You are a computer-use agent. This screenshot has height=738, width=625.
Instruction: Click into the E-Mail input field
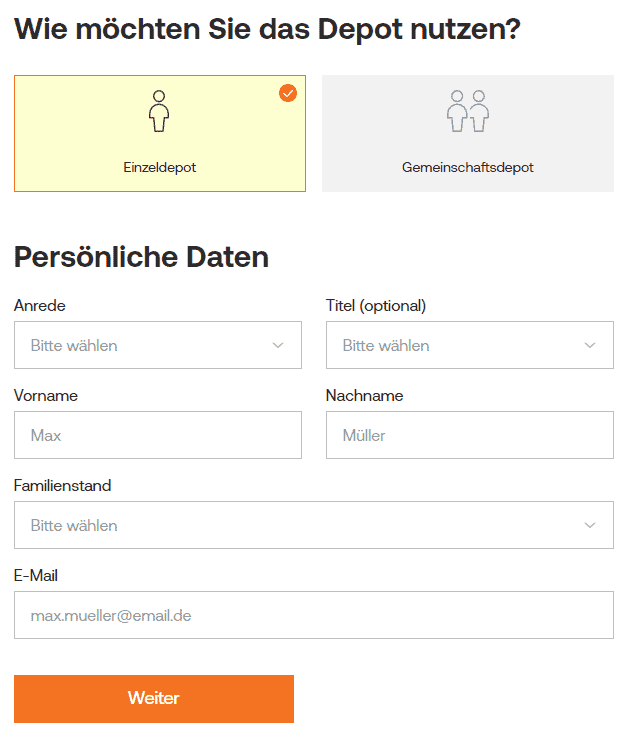click(x=314, y=615)
